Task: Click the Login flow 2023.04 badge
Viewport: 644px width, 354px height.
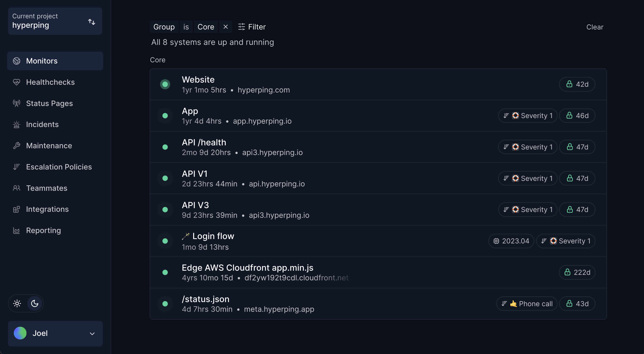Action: click(x=511, y=241)
